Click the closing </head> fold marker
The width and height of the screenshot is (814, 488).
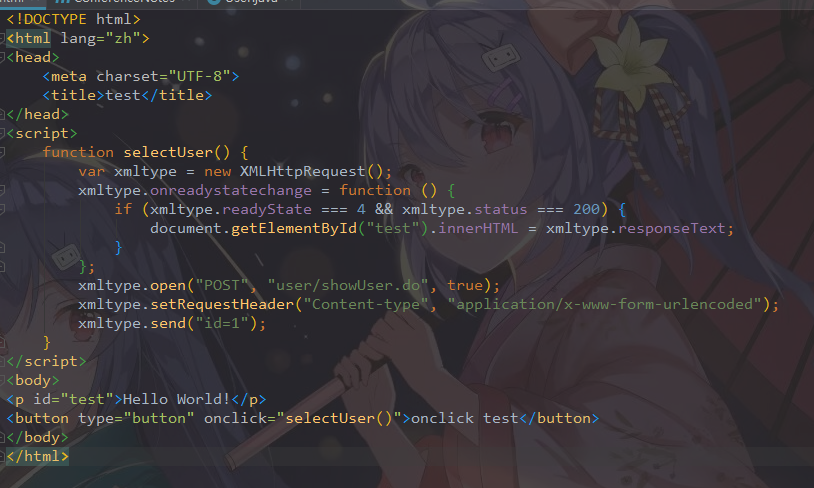click(x=2, y=115)
